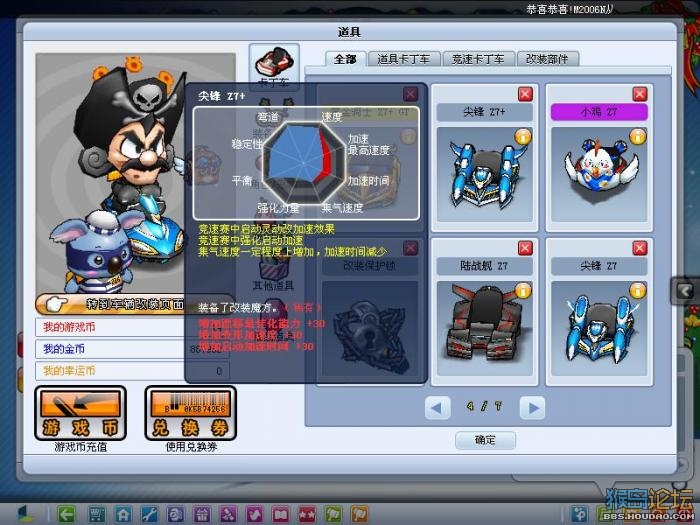This screenshot has width=700, height=525.
Task: Click the purple 小鸡 Z7 name label
Action: pyautogui.click(x=599, y=112)
